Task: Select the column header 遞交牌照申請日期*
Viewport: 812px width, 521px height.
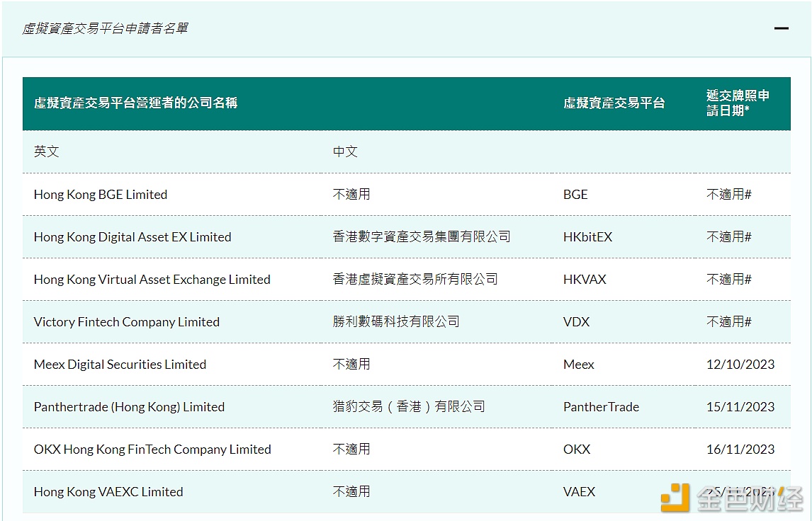Action: (x=738, y=103)
